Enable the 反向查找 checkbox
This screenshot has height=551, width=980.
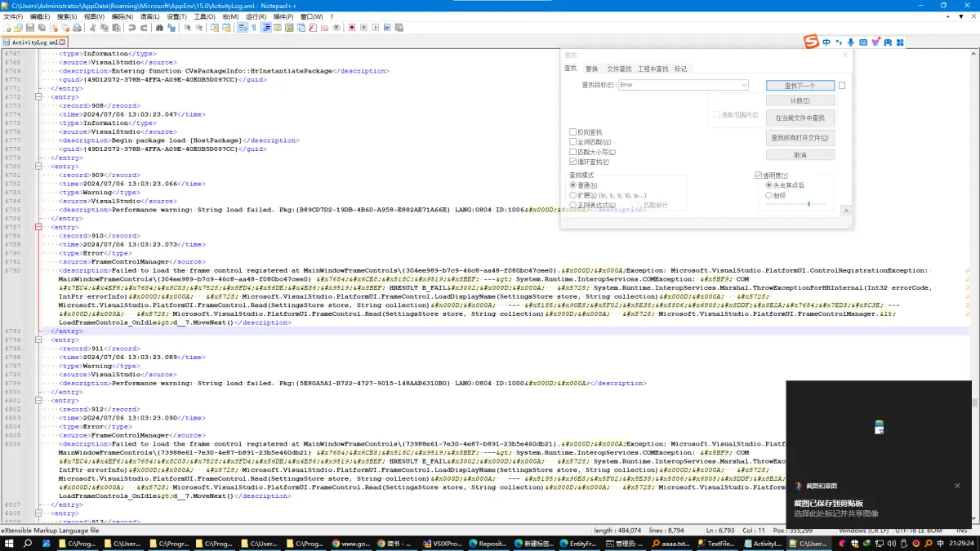point(572,132)
